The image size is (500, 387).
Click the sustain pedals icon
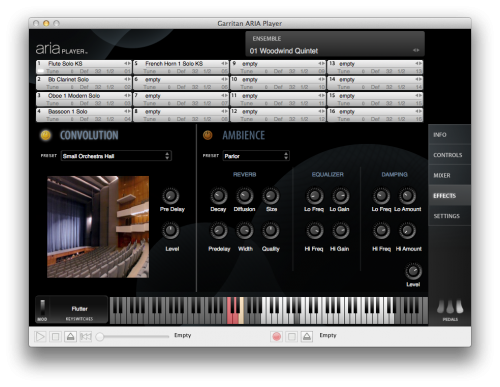click(x=450, y=307)
